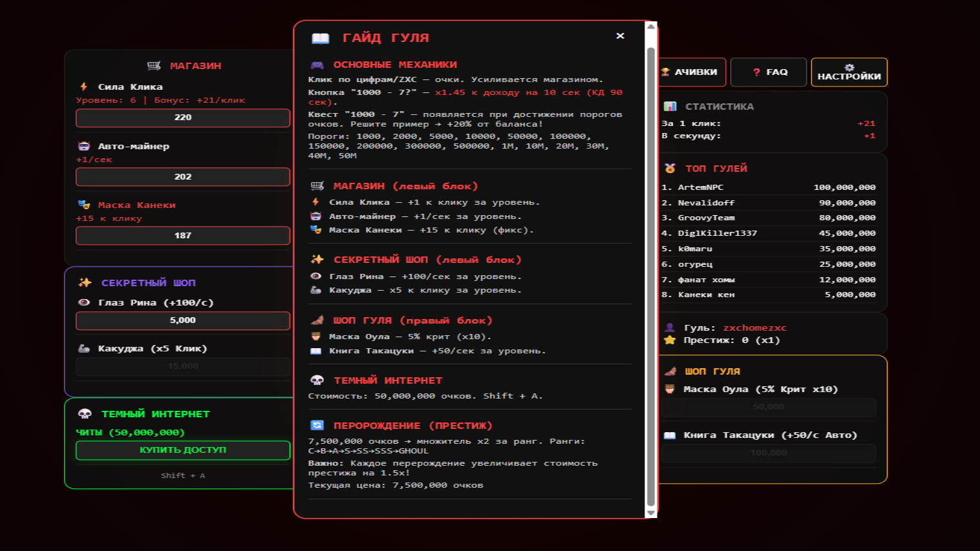Select leaderboard row GroovyTeam
Screen dimensions: 980x551
click(x=769, y=218)
